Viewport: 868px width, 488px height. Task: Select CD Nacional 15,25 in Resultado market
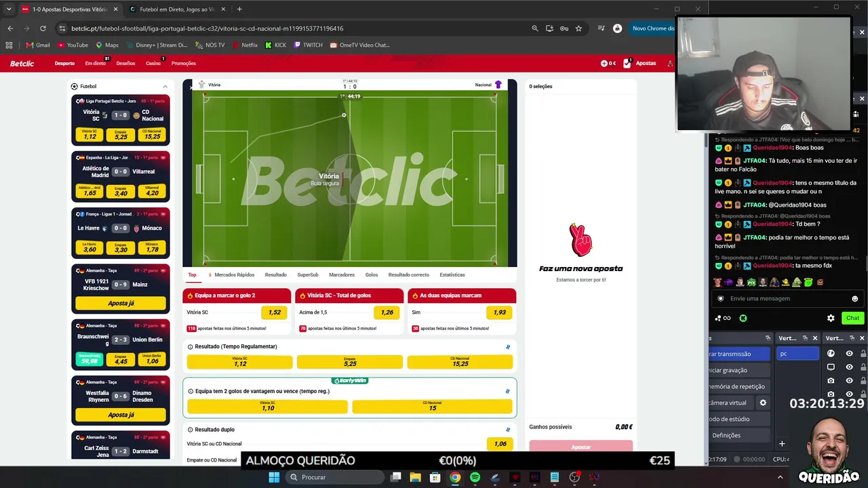pos(460,362)
